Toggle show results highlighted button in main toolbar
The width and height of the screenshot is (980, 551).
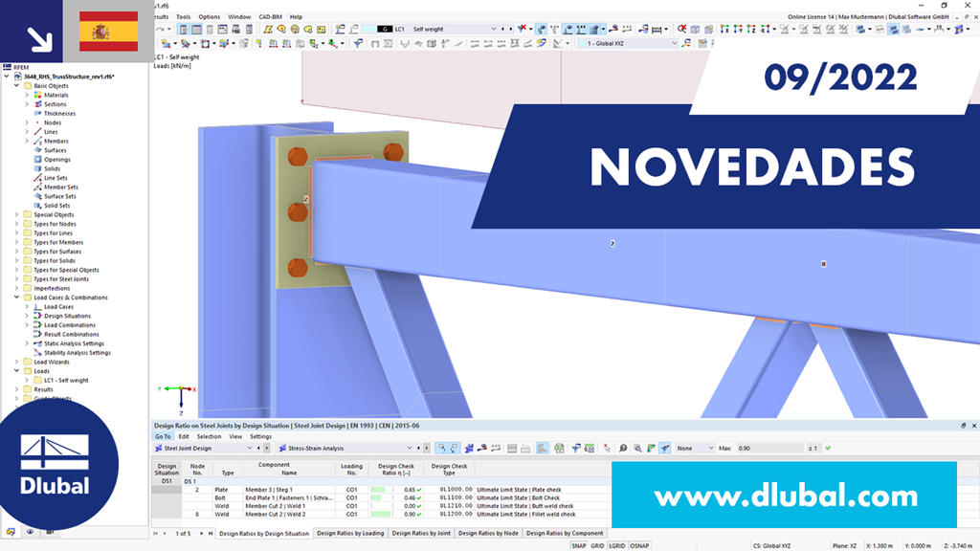[542, 29]
